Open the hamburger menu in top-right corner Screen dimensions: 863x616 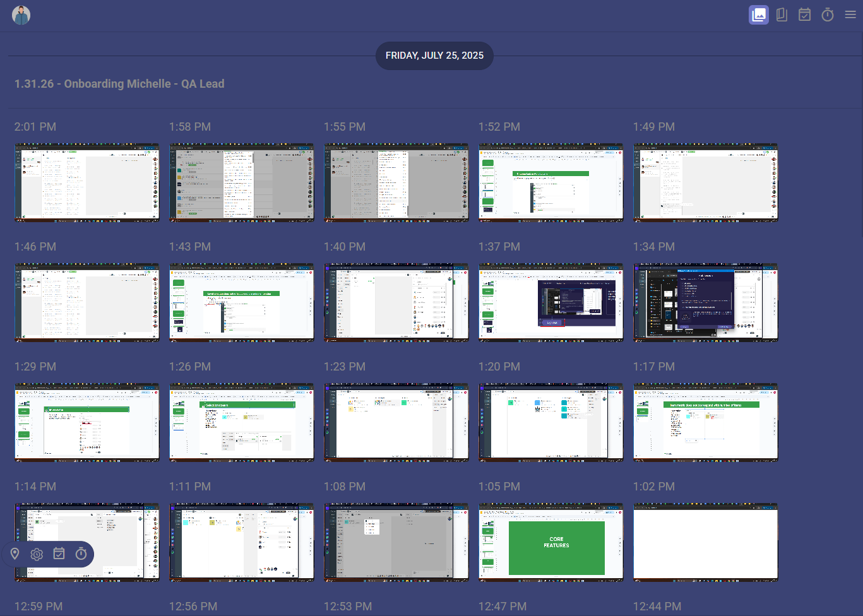pyautogui.click(x=850, y=15)
